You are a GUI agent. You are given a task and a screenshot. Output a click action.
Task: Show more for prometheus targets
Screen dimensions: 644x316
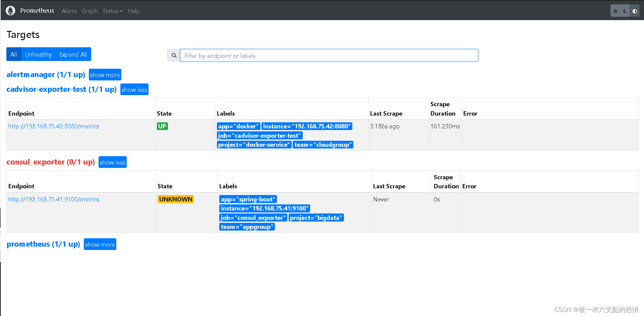pos(100,244)
